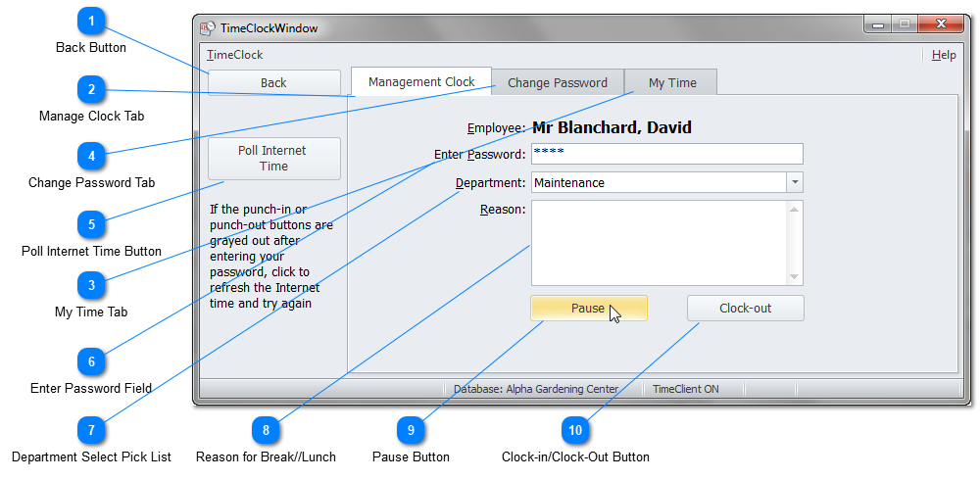Click the TimeClockWindow title bar app icon

point(208,28)
